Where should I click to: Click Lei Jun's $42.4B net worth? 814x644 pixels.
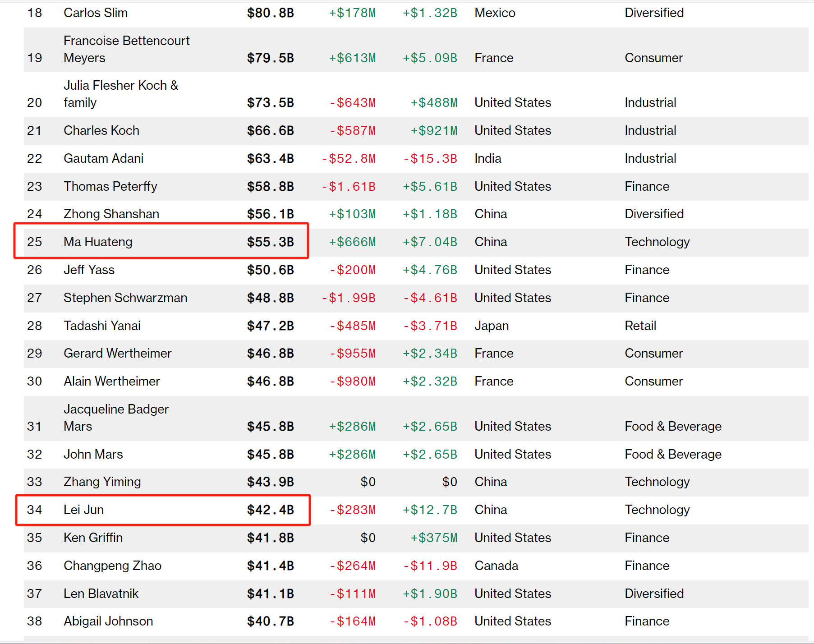[270, 510]
